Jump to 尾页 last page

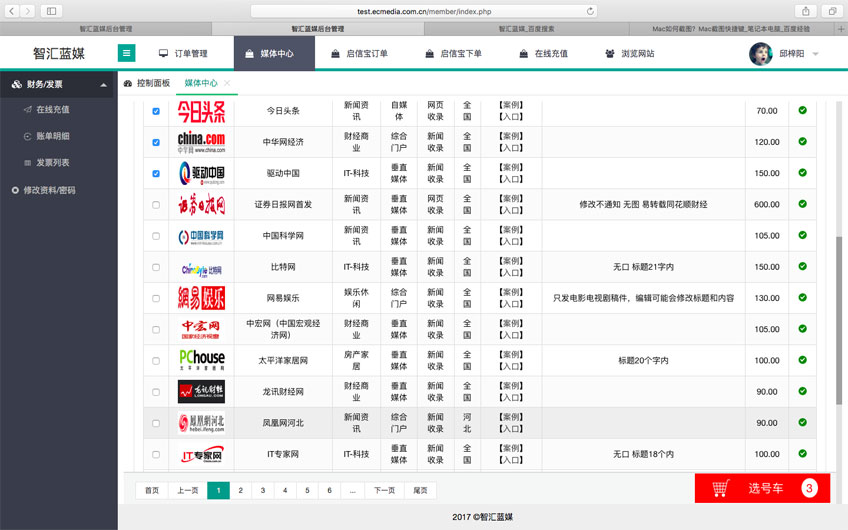point(420,491)
